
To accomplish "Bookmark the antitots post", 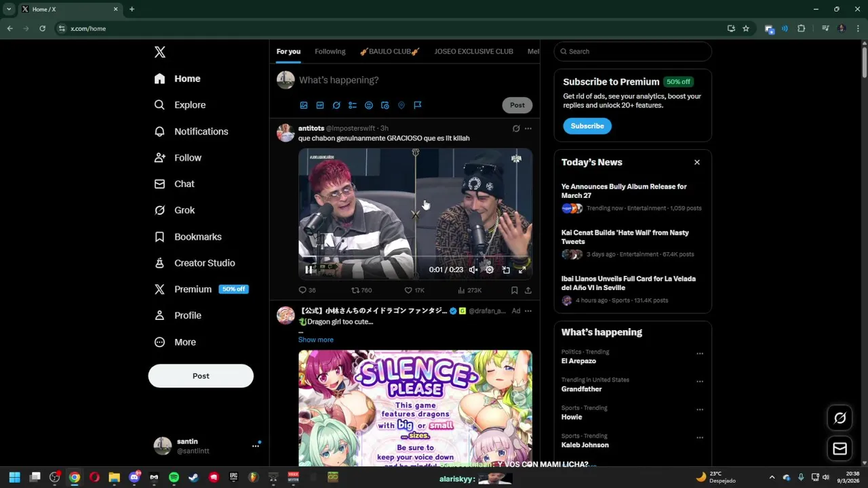I will [515, 290].
